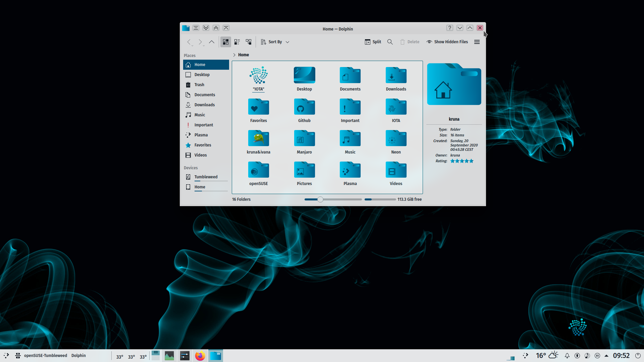Select the "IOTA" dotted icon item

click(259, 79)
